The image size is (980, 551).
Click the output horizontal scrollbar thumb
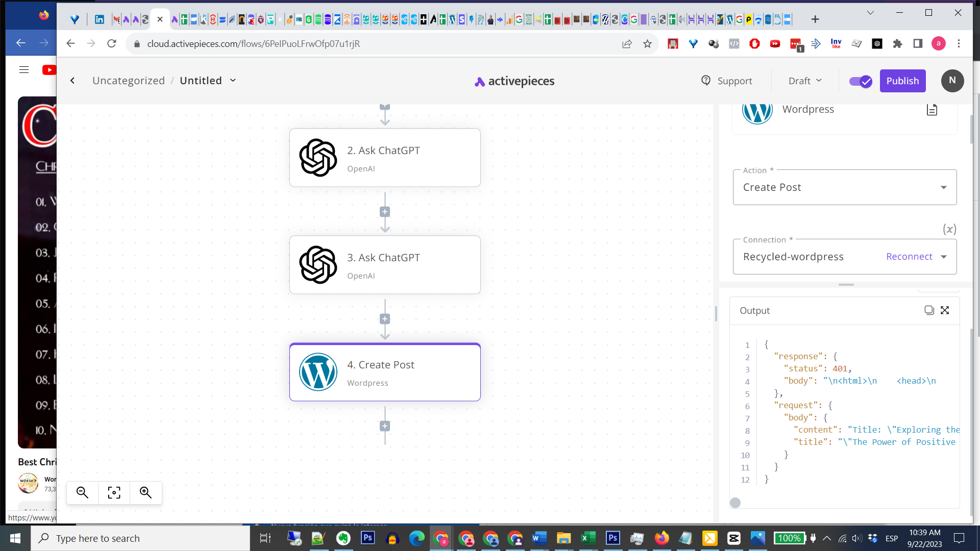[735, 503]
